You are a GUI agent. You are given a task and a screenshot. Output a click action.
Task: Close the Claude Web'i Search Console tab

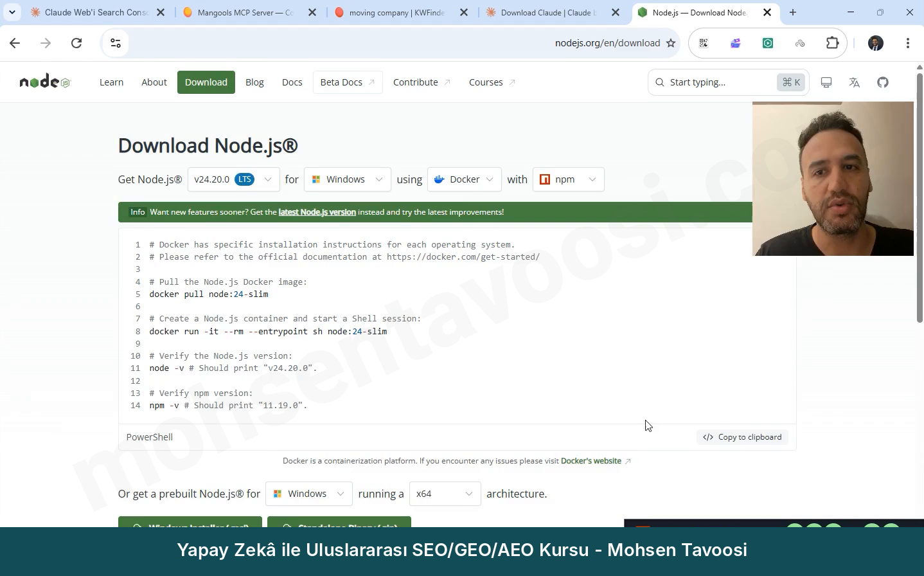(161, 12)
